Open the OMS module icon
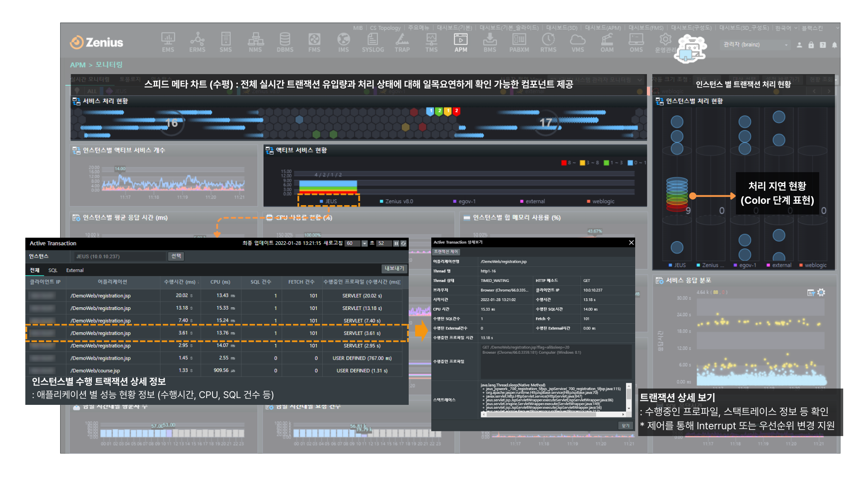Screen dimensions: 868x488 (x=636, y=42)
